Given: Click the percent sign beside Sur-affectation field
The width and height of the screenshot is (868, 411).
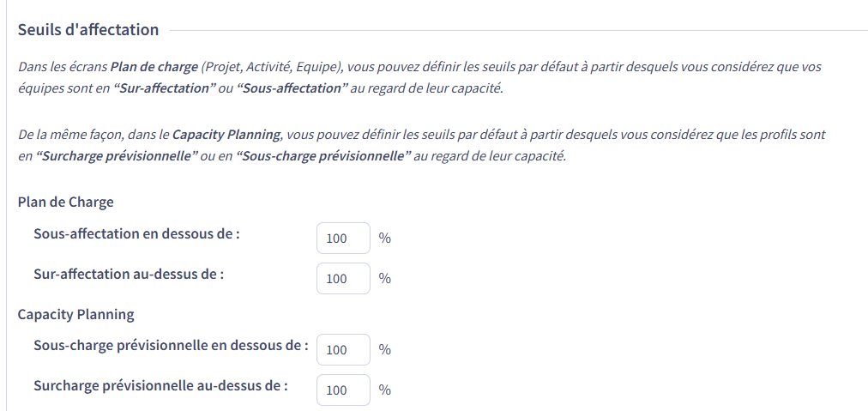Looking at the screenshot, I should pos(385,279).
